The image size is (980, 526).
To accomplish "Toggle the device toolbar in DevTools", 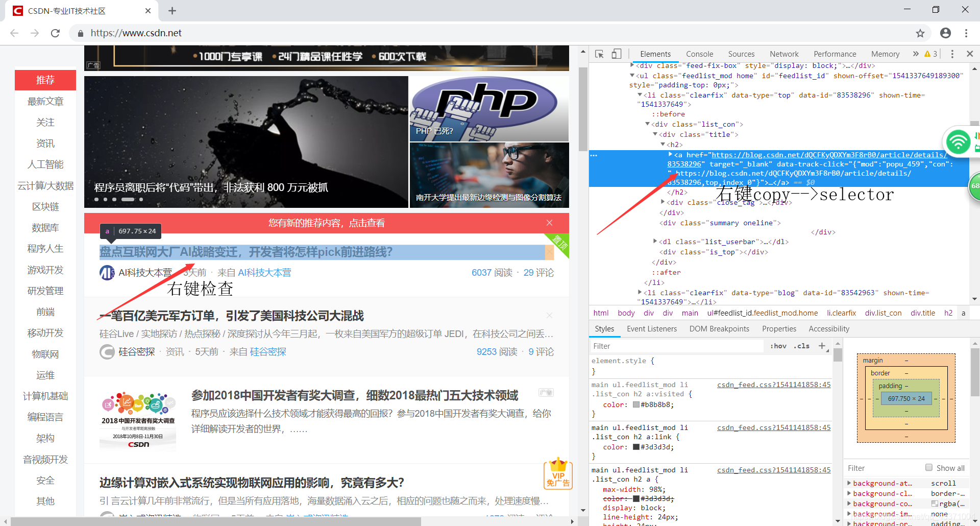I will (x=617, y=54).
